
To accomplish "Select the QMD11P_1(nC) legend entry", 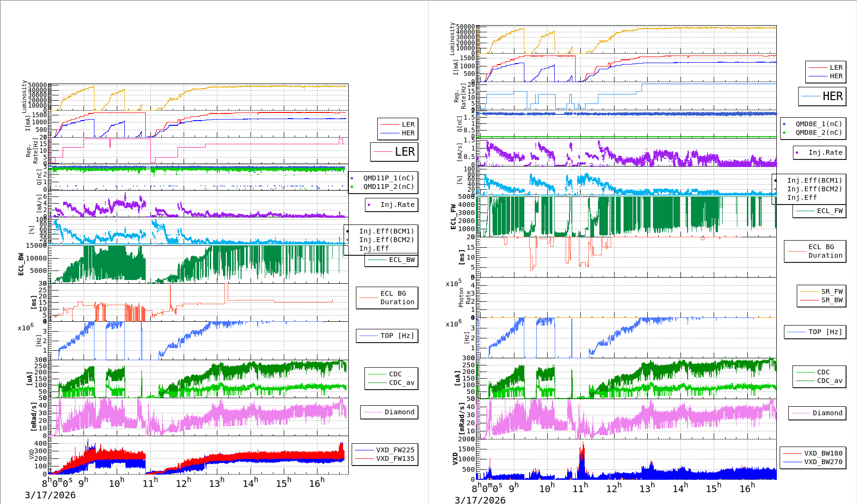I will click(388, 178).
